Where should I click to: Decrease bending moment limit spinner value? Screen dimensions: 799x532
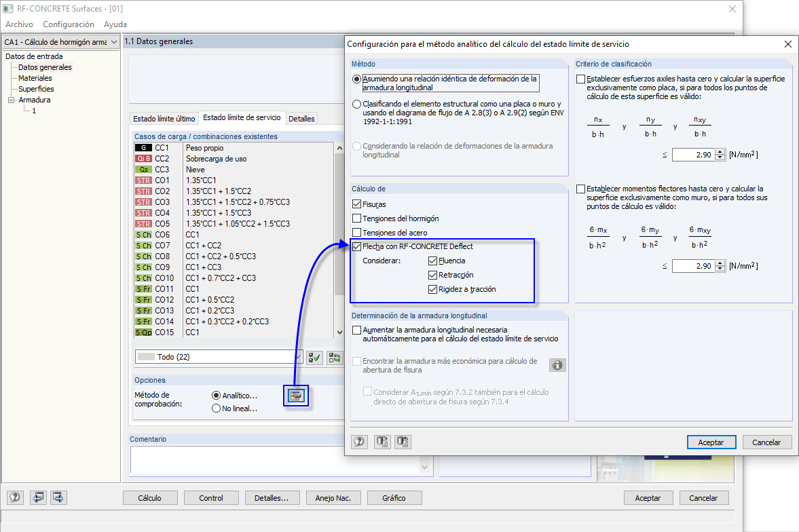point(720,269)
